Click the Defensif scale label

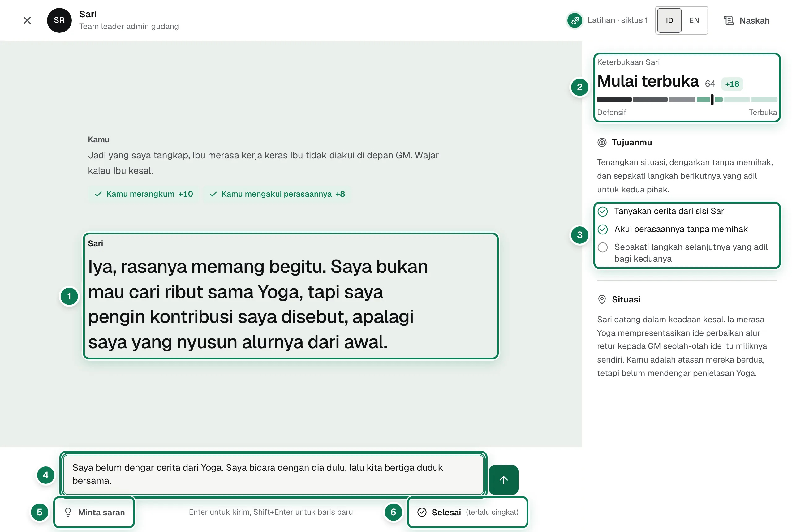pos(611,113)
